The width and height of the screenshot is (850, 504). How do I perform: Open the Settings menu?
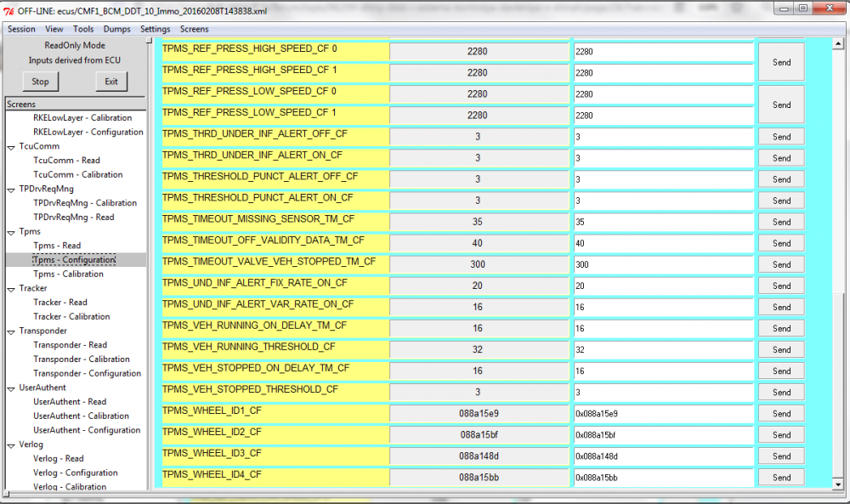(155, 29)
